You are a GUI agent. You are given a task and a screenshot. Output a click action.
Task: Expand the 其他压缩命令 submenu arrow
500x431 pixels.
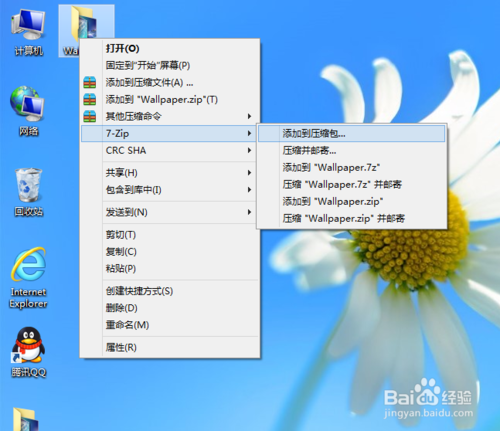[249, 116]
